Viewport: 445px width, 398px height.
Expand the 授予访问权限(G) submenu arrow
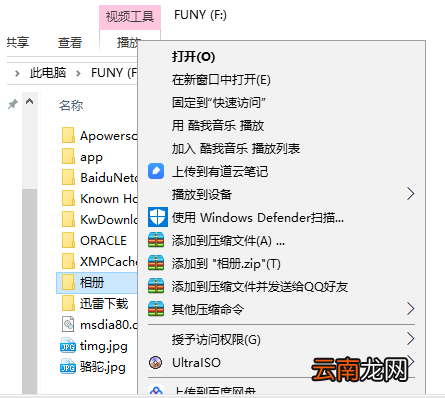(411, 339)
